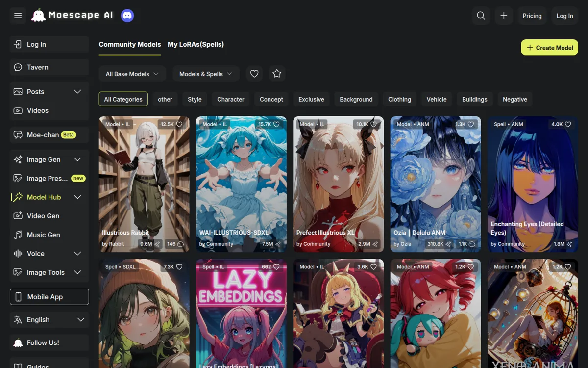Select the Background category filter
Screen dimensions: 588x368
[356, 99]
